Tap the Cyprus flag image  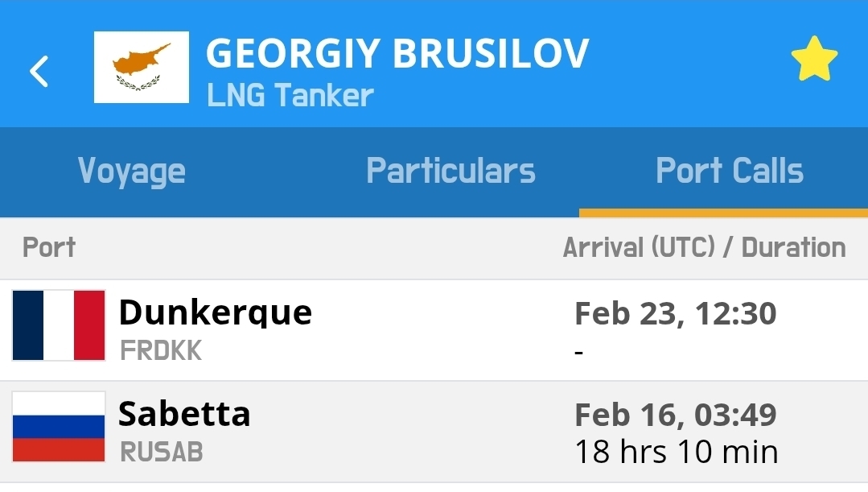[142, 68]
